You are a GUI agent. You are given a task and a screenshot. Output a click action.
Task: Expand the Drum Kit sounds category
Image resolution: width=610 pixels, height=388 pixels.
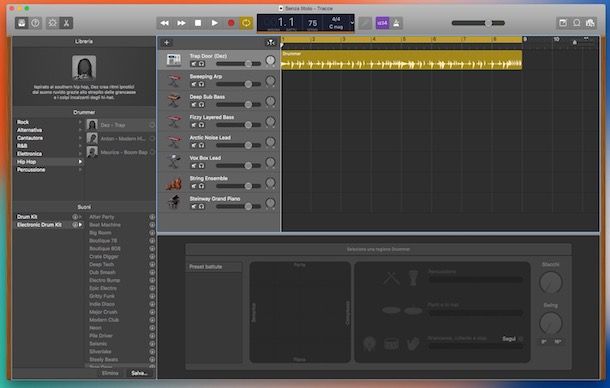80,217
